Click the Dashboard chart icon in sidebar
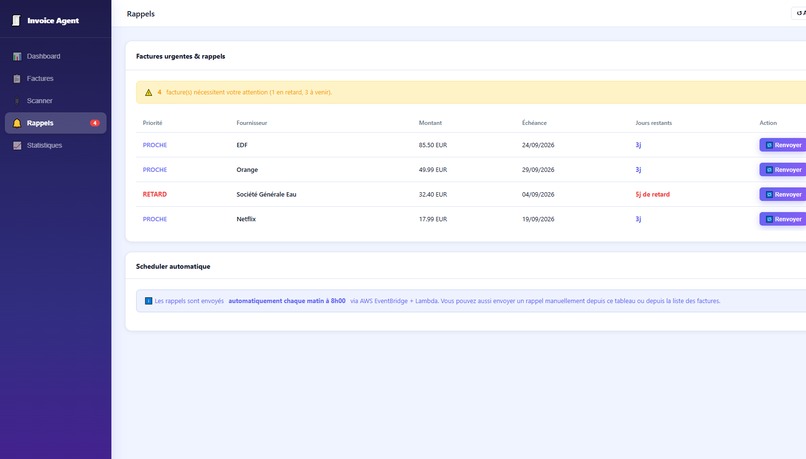The width and height of the screenshot is (806, 459). [x=17, y=56]
